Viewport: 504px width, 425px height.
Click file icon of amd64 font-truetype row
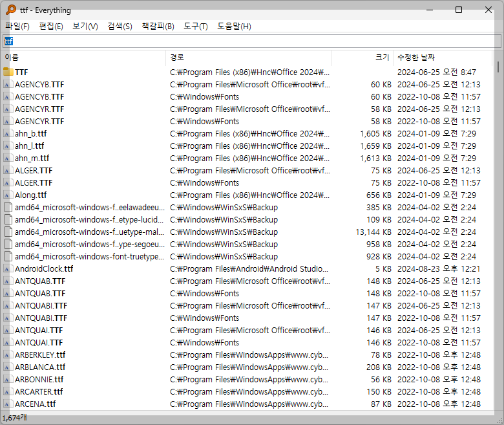[8, 256]
